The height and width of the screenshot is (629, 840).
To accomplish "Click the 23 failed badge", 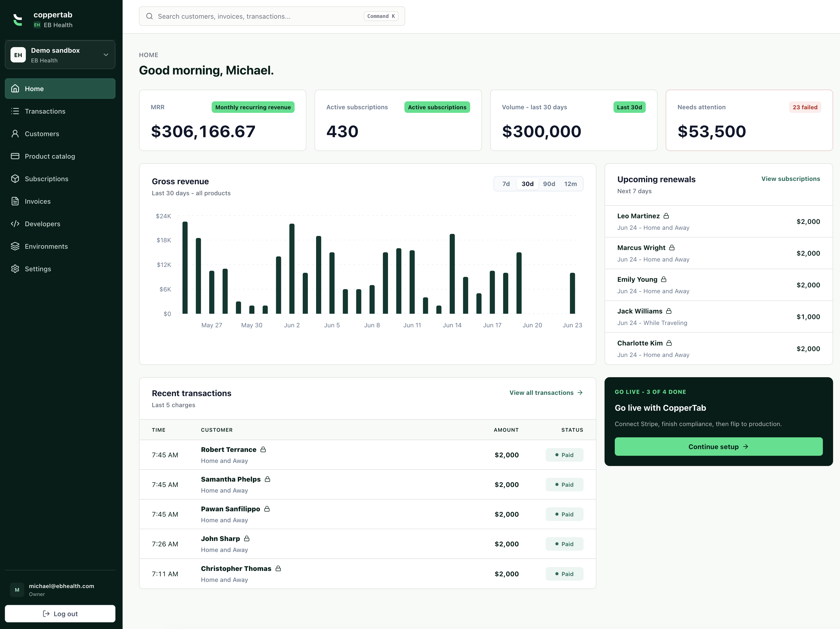I will 805,107.
